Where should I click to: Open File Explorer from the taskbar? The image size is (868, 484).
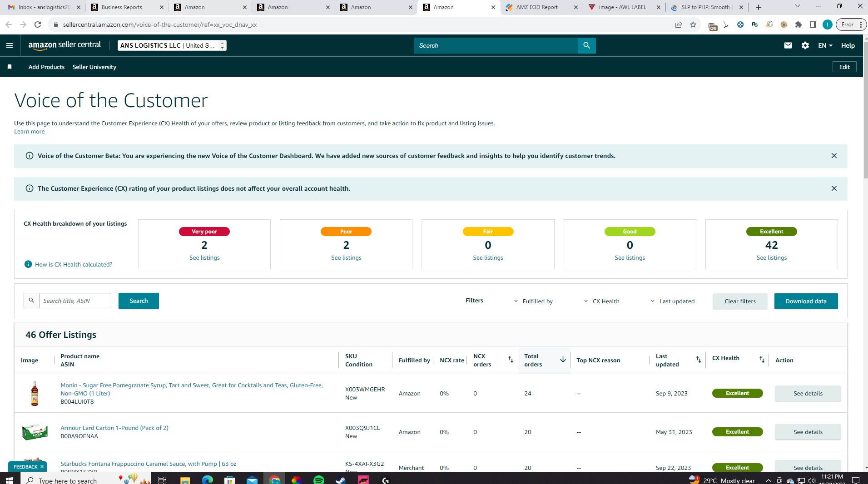click(x=185, y=479)
